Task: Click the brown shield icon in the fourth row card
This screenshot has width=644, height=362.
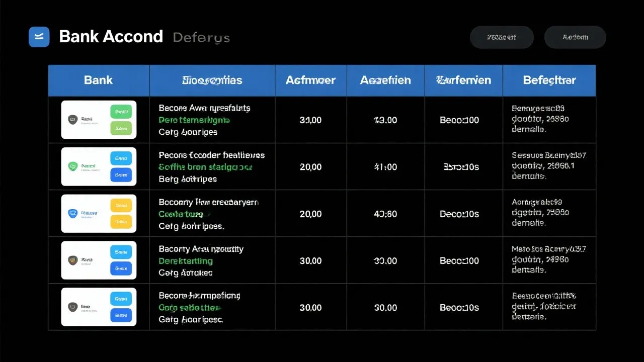Action: [x=72, y=260]
